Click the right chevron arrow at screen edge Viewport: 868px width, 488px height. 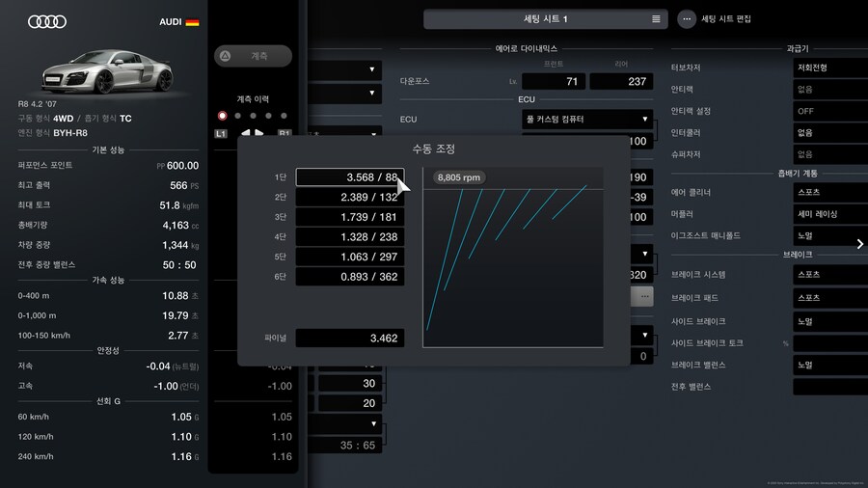tap(859, 244)
